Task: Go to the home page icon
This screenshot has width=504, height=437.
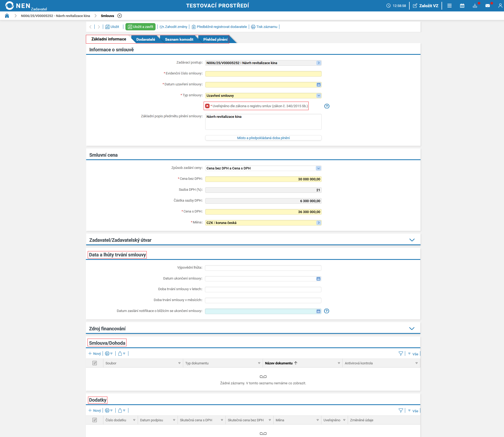Action: click(x=7, y=16)
